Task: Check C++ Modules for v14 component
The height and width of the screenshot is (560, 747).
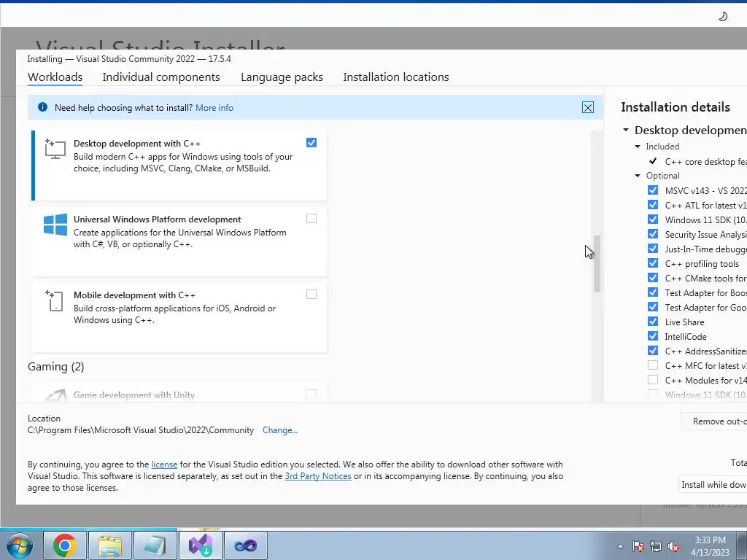Action: coord(653,379)
